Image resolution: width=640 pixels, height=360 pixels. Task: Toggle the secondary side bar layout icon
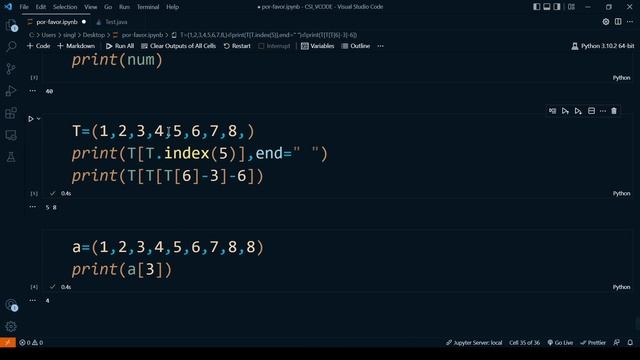[557, 7]
